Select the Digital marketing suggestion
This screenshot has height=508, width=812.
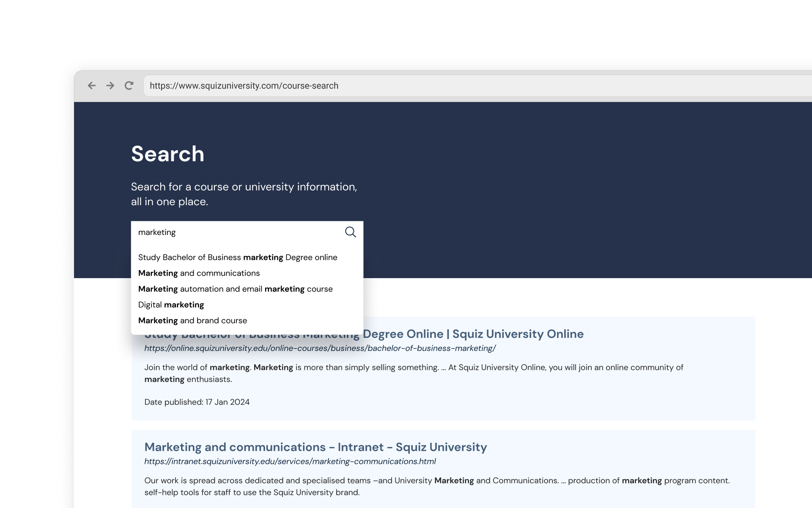point(171,305)
